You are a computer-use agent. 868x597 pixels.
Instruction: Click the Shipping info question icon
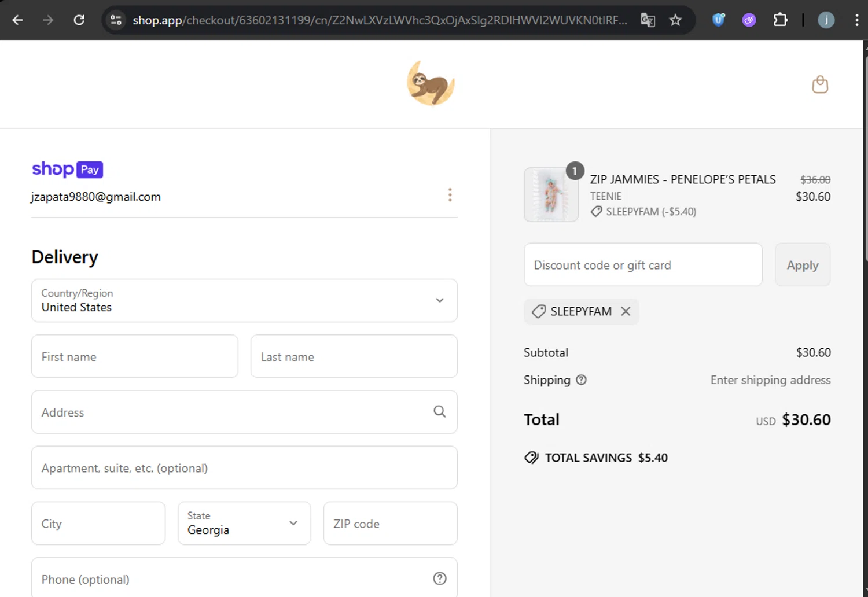(582, 379)
